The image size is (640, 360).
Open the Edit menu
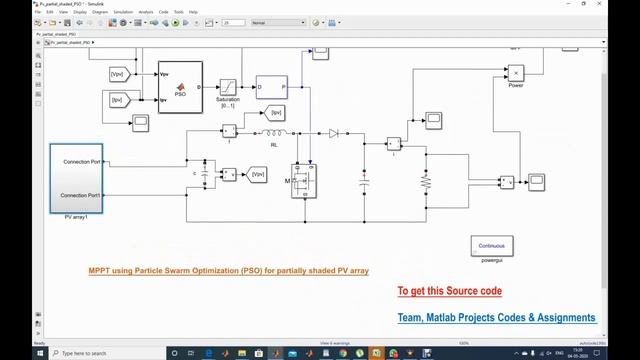tap(50, 12)
